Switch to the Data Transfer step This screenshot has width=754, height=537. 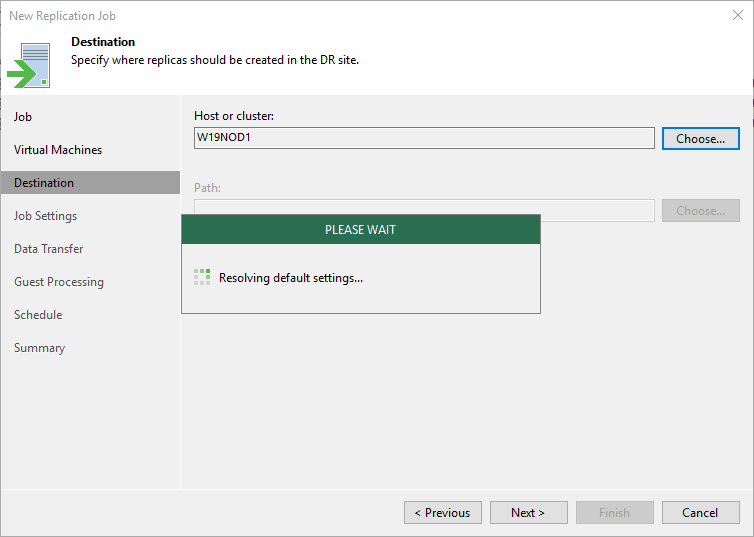49,249
